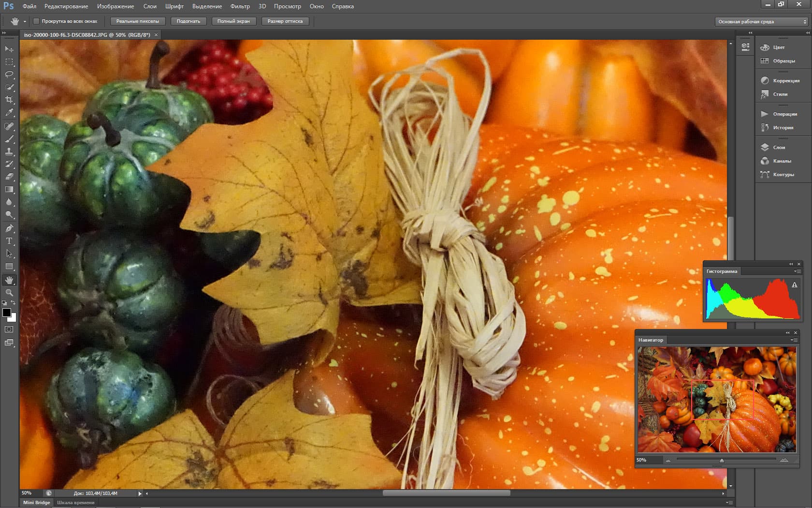Close the DSC08842.JPG document tab
Screen dimensions: 812x508
click(x=156, y=35)
